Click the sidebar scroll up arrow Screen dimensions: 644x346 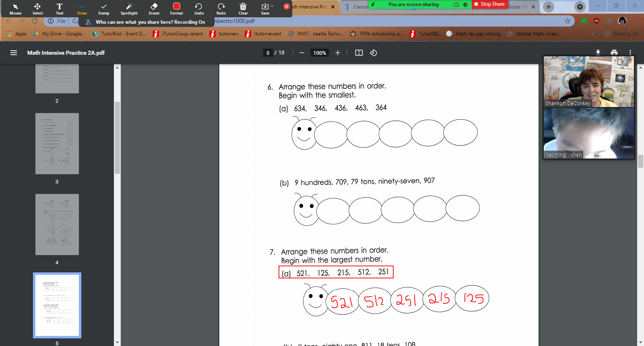tap(117, 67)
